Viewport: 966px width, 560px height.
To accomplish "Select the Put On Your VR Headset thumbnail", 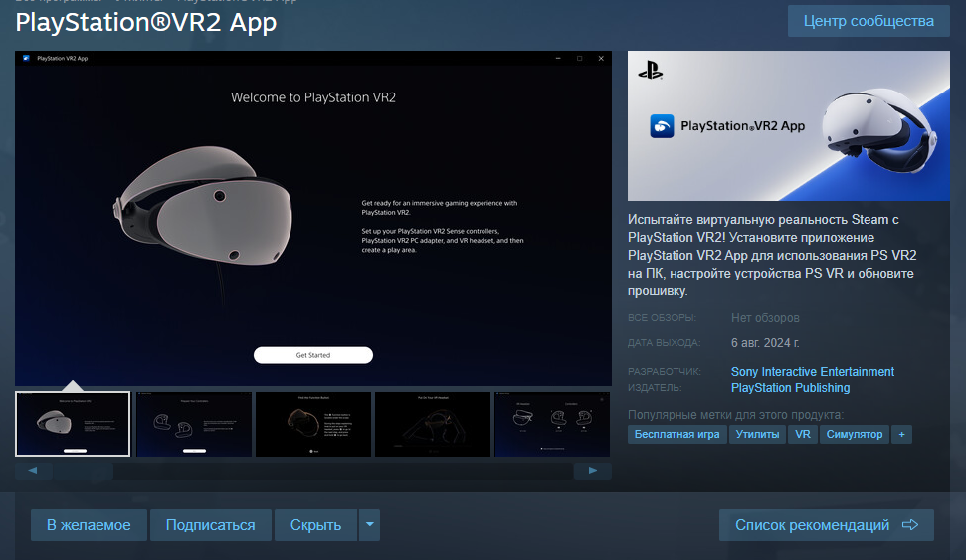I will pyautogui.click(x=433, y=424).
